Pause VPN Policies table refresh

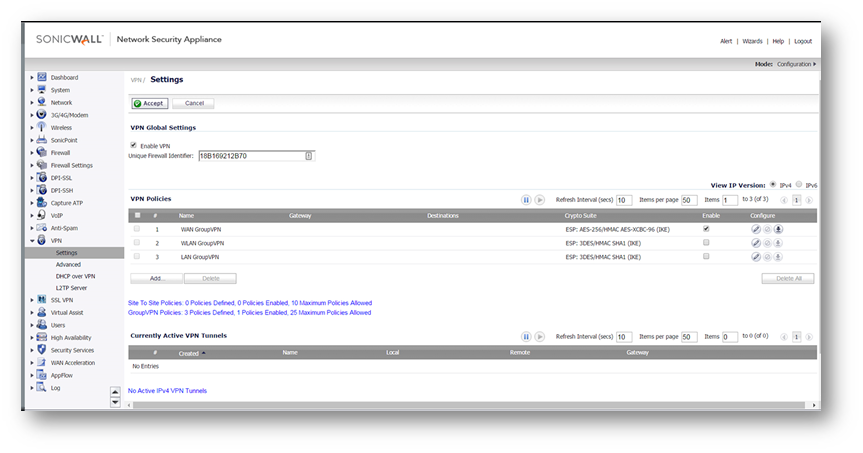526,200
